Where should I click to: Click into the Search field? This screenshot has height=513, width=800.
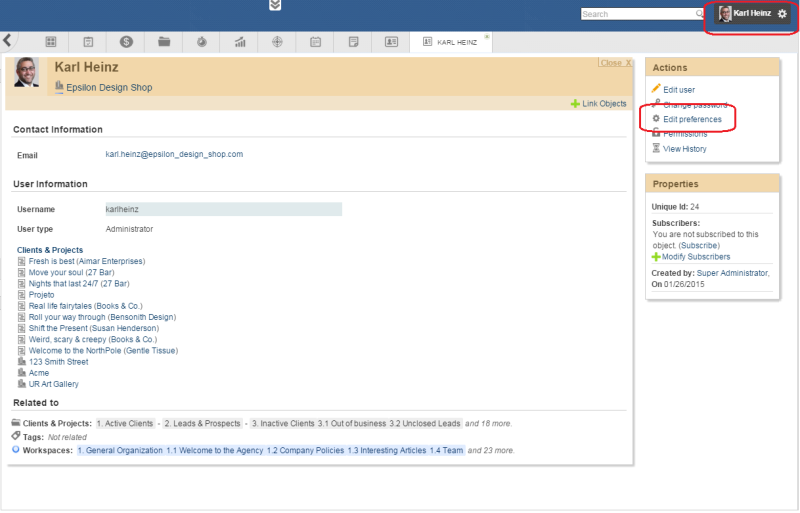637,14
